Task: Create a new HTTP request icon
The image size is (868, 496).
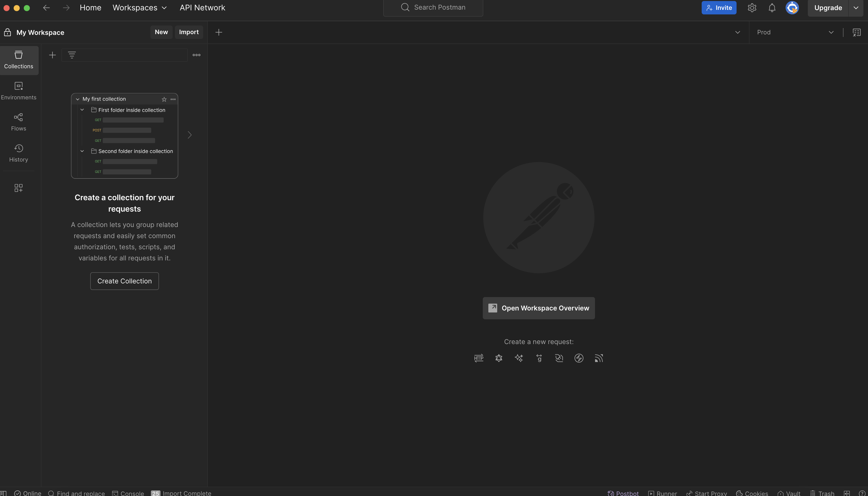Action: click(x=478, y=358)
